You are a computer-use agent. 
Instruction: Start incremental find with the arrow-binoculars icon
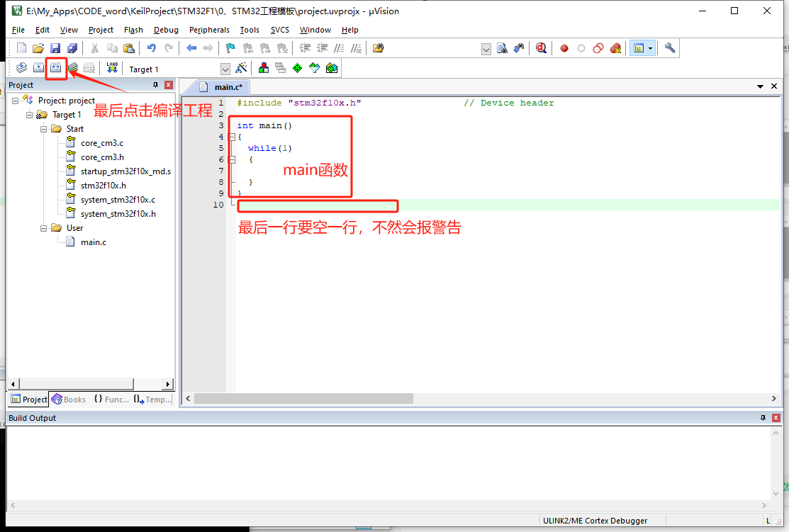(519, 48)
